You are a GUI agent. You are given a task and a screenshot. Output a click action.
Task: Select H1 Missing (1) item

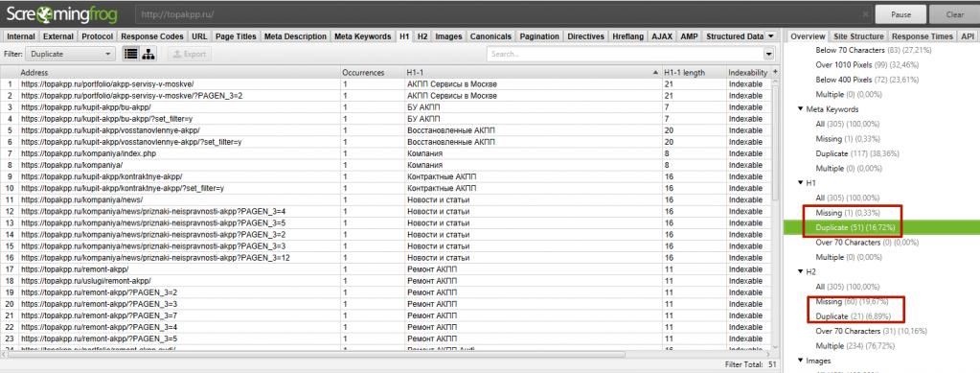[847, 213]
